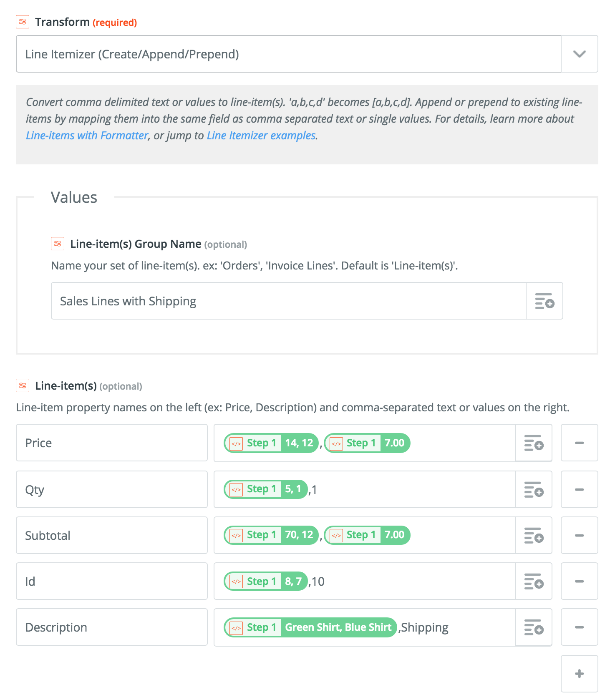This screenshot has height=700, width=615.
Task: Select the Step 1 "14, 12" Price pill
Action: [x=271, y=443]
